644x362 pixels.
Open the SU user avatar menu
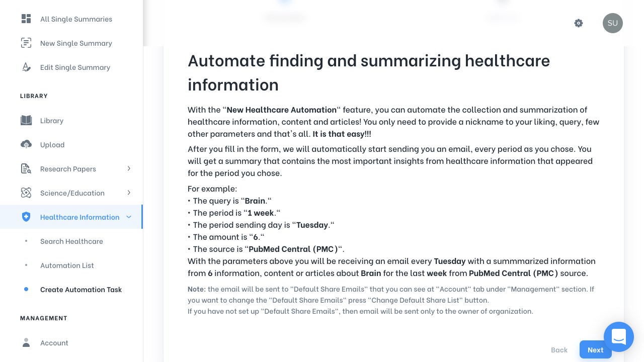coord(613,23)
